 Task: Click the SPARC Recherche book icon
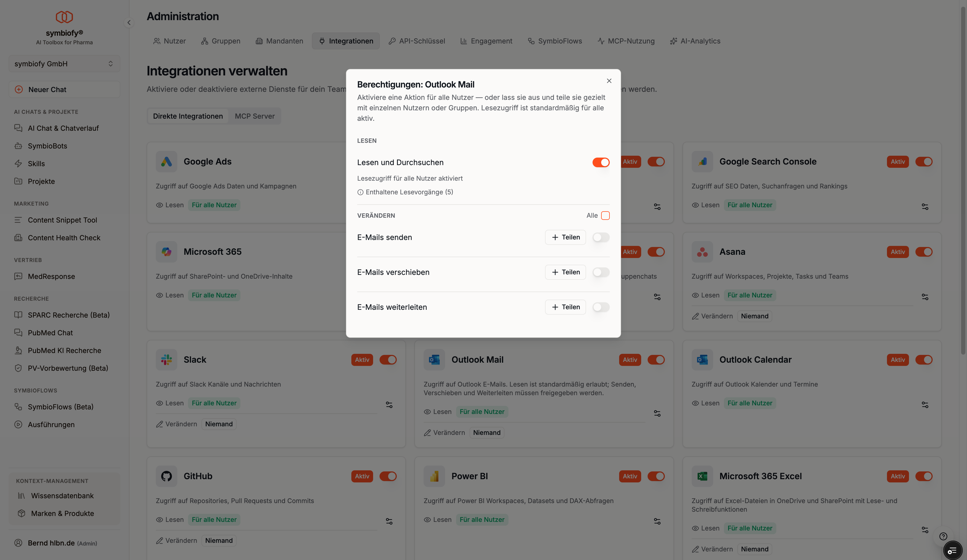coord(18,315)
